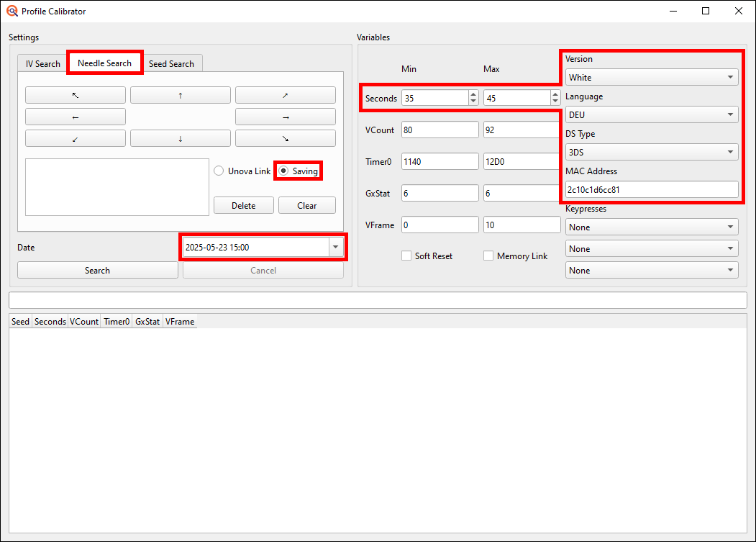Click the up-right arrow needle button
This screenshot has width=756, height=542.
point(286,95)
